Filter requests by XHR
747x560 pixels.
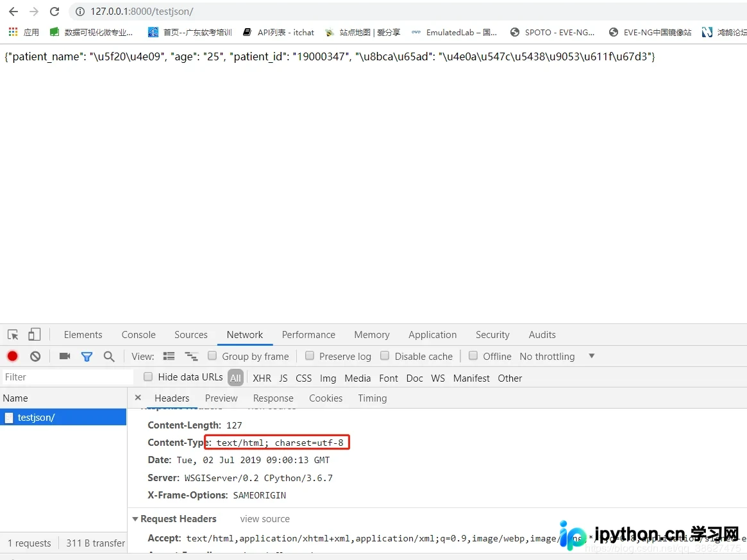click(262, 378)
